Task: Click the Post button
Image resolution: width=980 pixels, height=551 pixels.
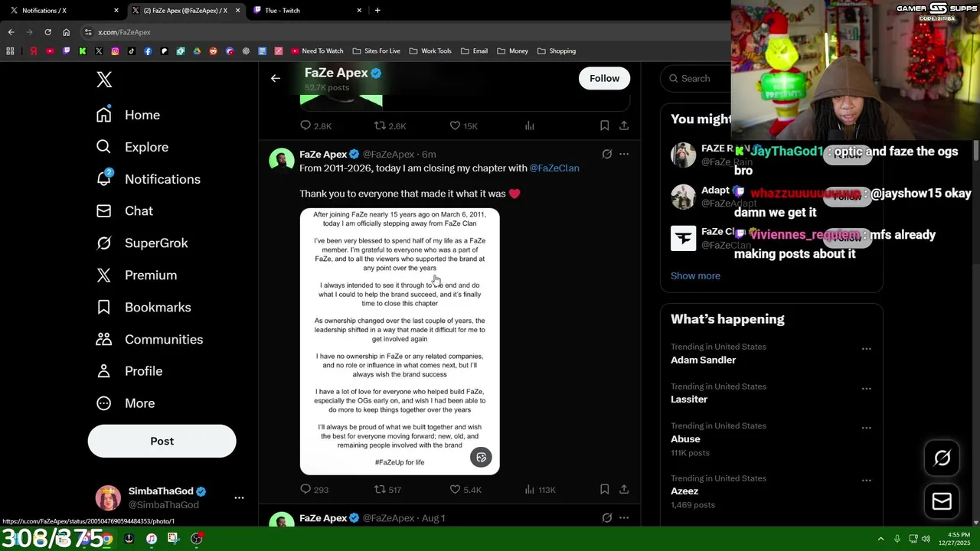Action: [162, 441]
